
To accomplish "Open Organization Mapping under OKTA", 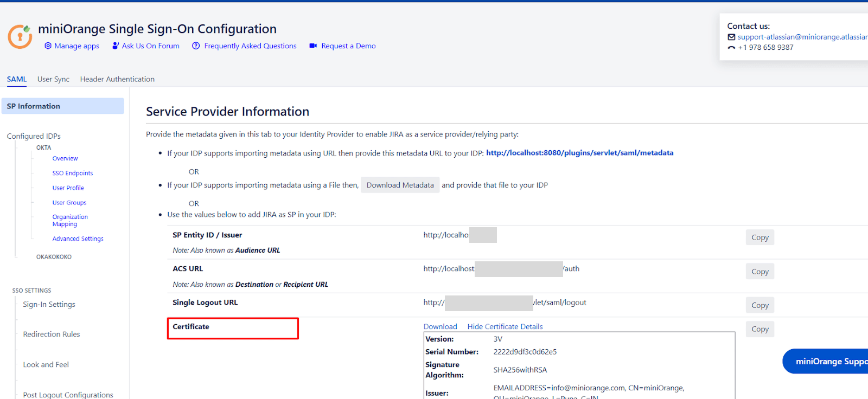I will click(x=70, y=220).
